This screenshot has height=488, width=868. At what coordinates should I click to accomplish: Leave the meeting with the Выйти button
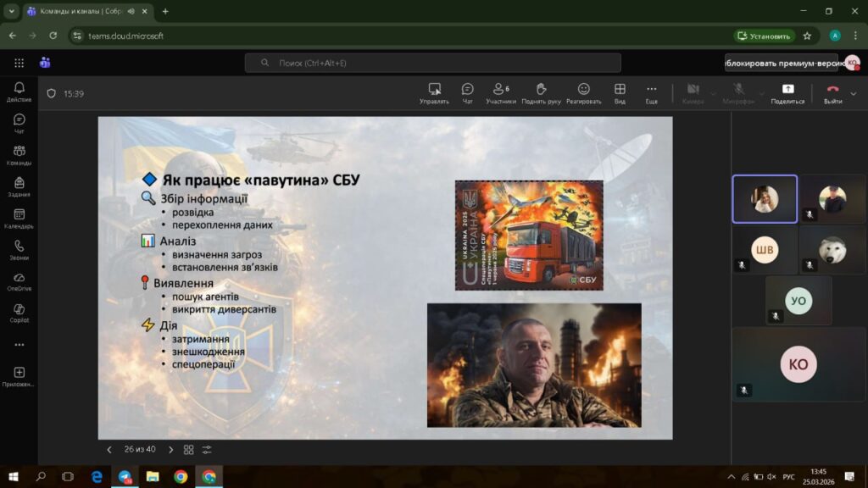pyautogui.click(x=832, y=92)
